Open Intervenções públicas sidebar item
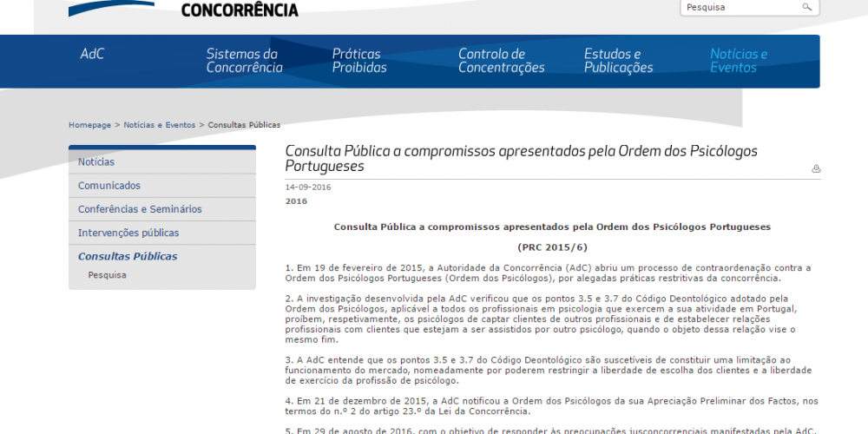Screen dimensions: 868x434 (x=162, y=233)
